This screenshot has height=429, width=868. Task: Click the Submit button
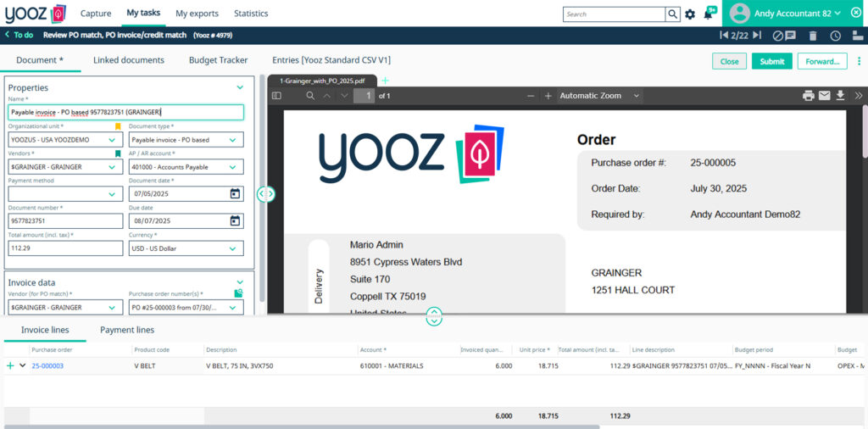click(x=771, y=61)
